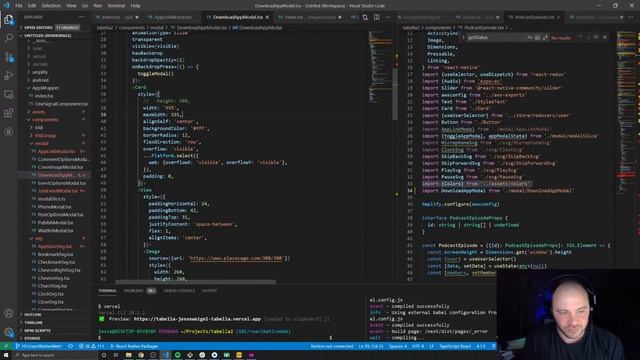Open the Explorer view in the activity bar
This screenshot has width=640, height=360.
(x=9, y=19)
